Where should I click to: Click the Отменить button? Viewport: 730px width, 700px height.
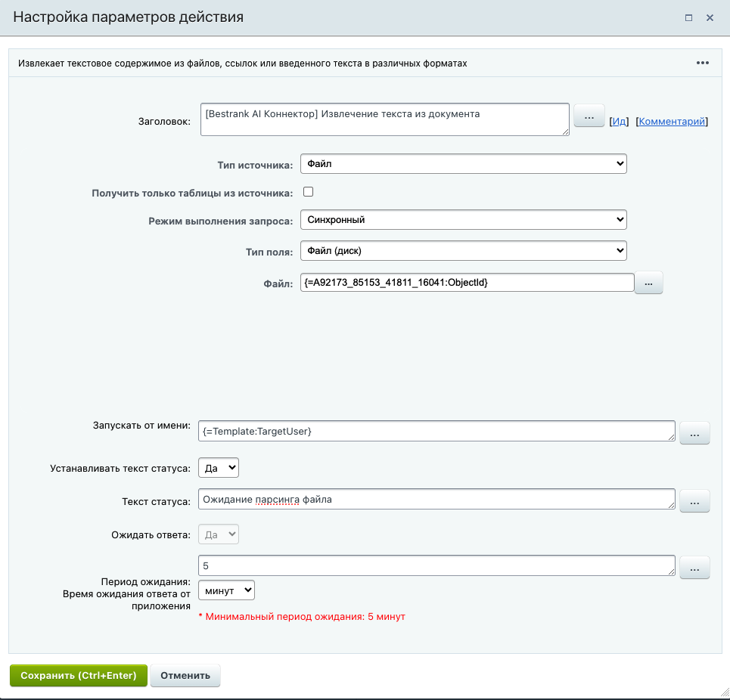coord(185,675)
